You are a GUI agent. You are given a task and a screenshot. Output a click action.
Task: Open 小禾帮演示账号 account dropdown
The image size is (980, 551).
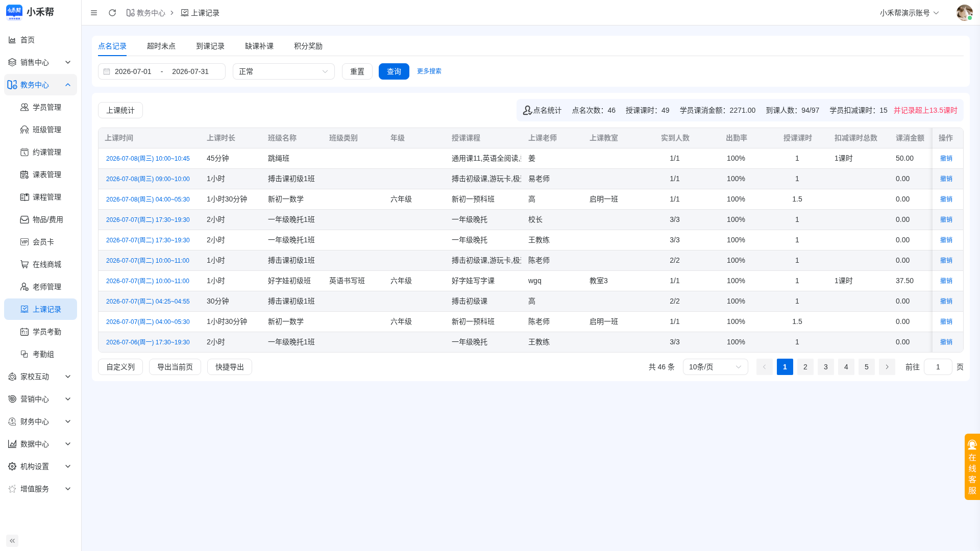[x=909, y=13]
